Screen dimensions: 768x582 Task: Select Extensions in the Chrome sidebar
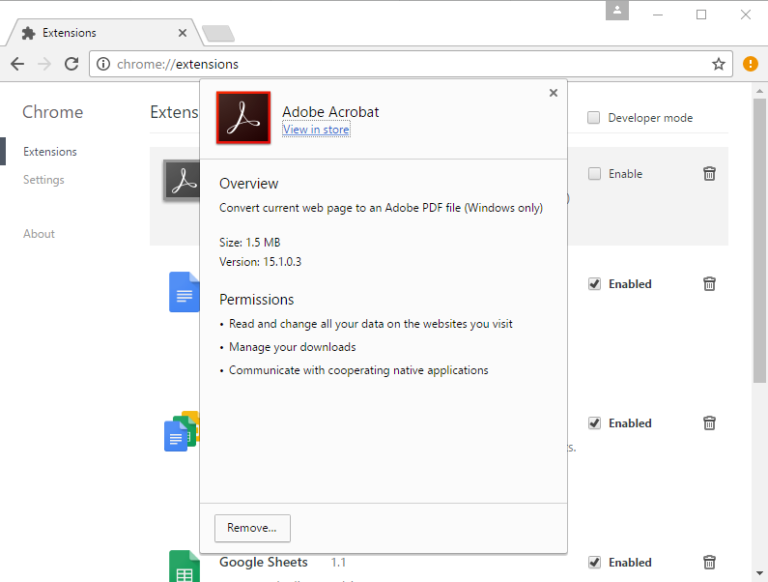[50, 152]
